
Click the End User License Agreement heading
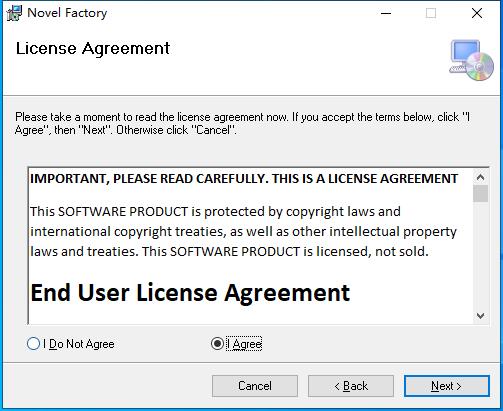[190, 293]
